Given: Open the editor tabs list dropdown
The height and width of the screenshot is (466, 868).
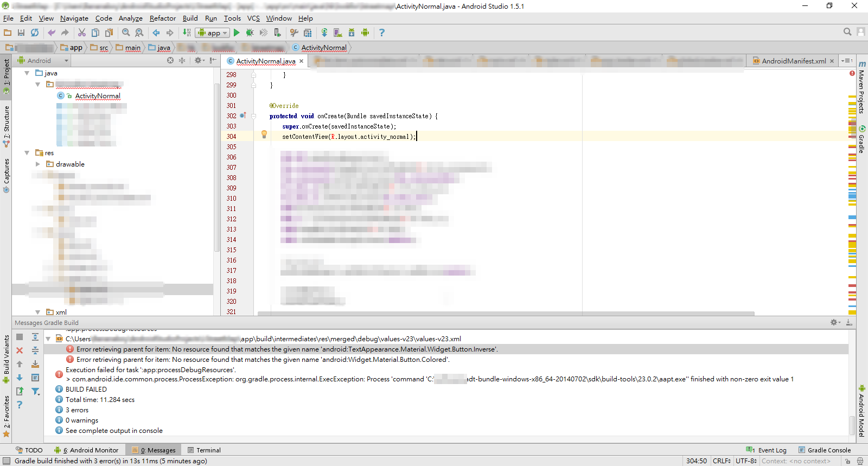Looking at the screenshot, I should click(x=847, y=61).
